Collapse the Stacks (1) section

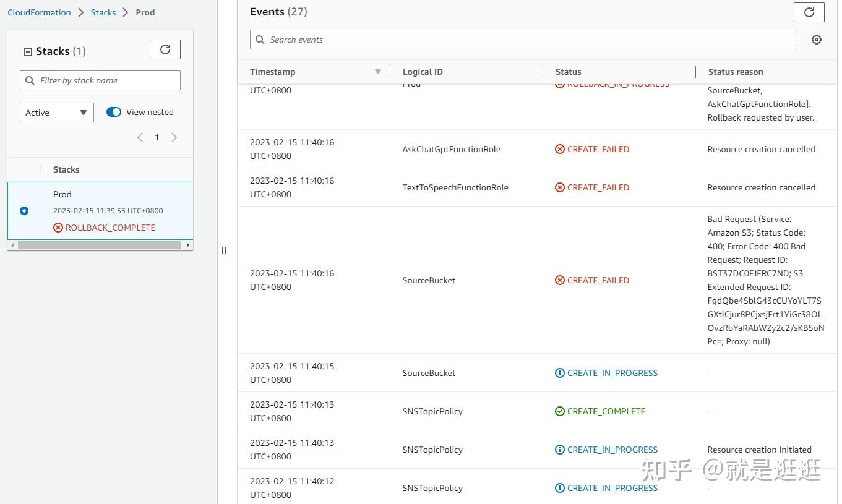tap(27, 51)
